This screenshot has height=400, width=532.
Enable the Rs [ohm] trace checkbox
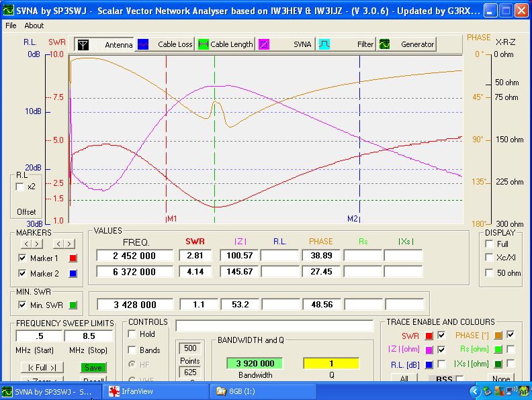[511, 349]
